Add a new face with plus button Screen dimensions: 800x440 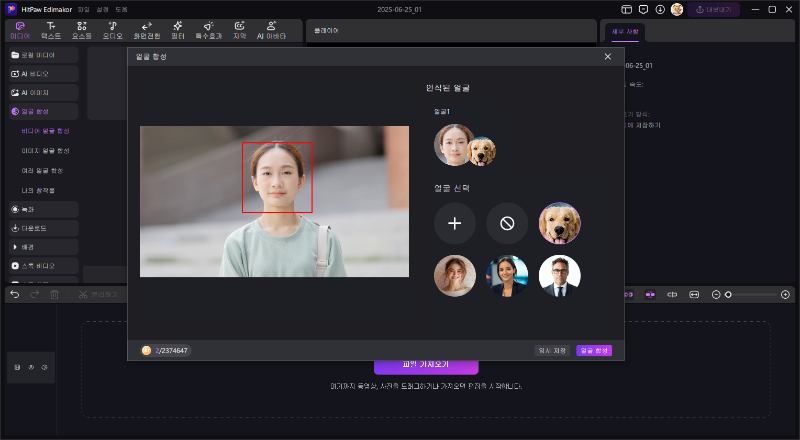(x=455, y=224)
